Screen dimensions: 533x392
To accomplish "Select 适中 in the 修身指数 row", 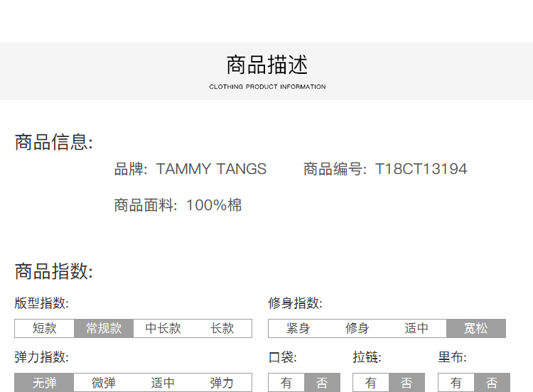I will [x=416, y=328].
